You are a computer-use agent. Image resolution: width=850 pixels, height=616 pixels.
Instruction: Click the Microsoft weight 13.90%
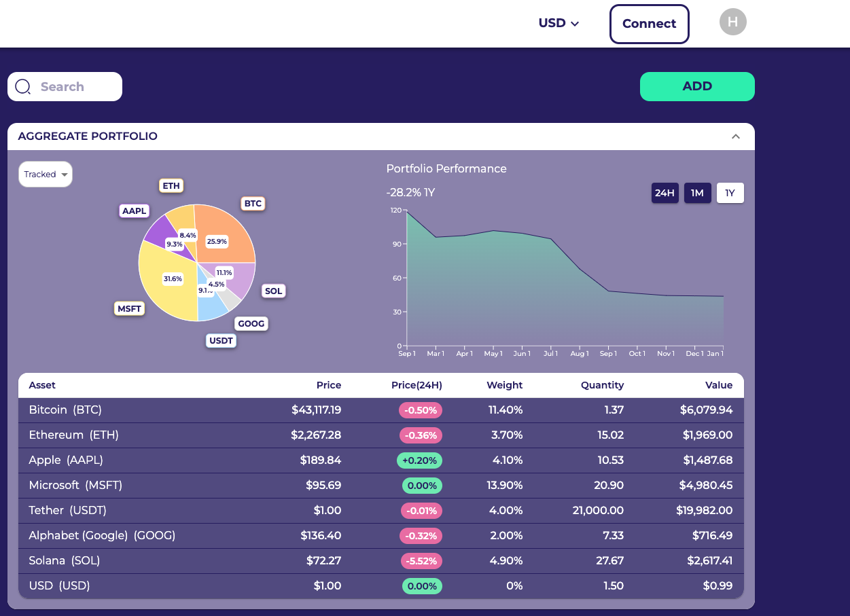(506, 486)
